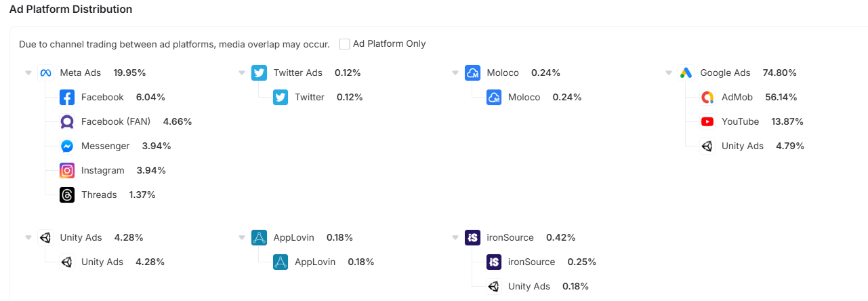Click the AppLovin platform icon

coord(259,237)
